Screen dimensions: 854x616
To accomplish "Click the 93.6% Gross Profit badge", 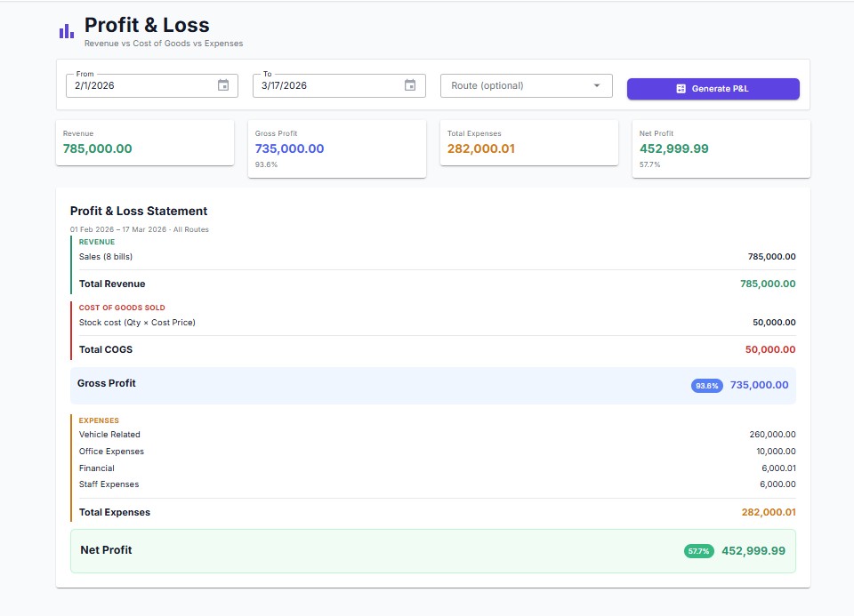I will coord(707,385).
